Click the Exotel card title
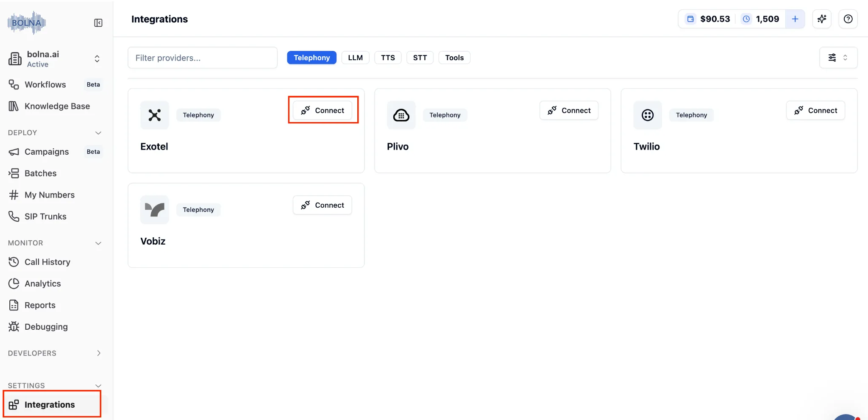 154,147
